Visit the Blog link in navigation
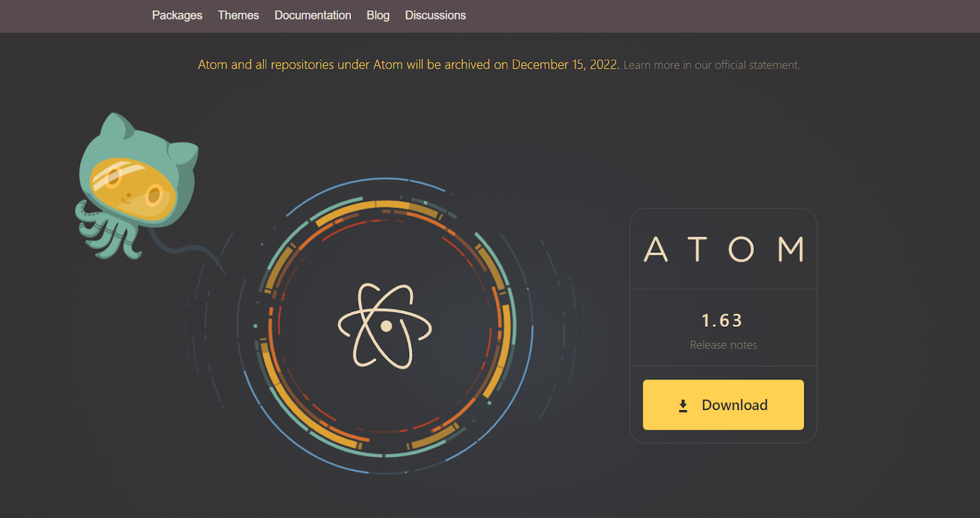 (378, 15)
